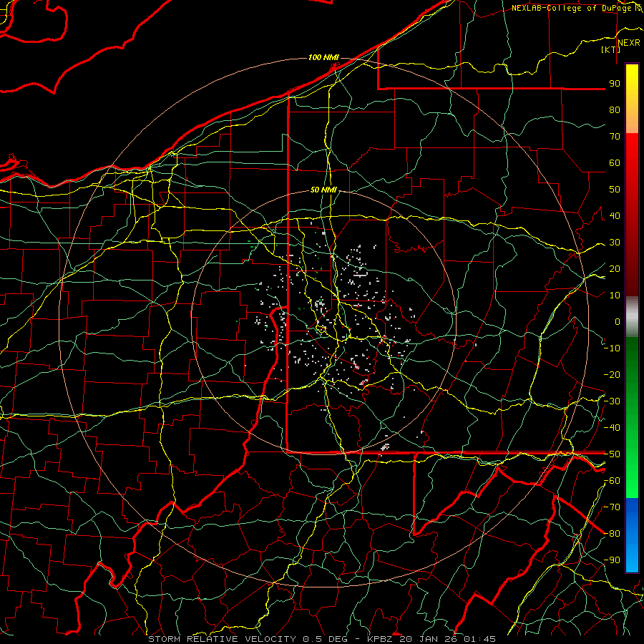This screenshot has width=644, height=644.
Task: Pick the gray-white zero velocity segment
Action: click(x=632, y=316)
